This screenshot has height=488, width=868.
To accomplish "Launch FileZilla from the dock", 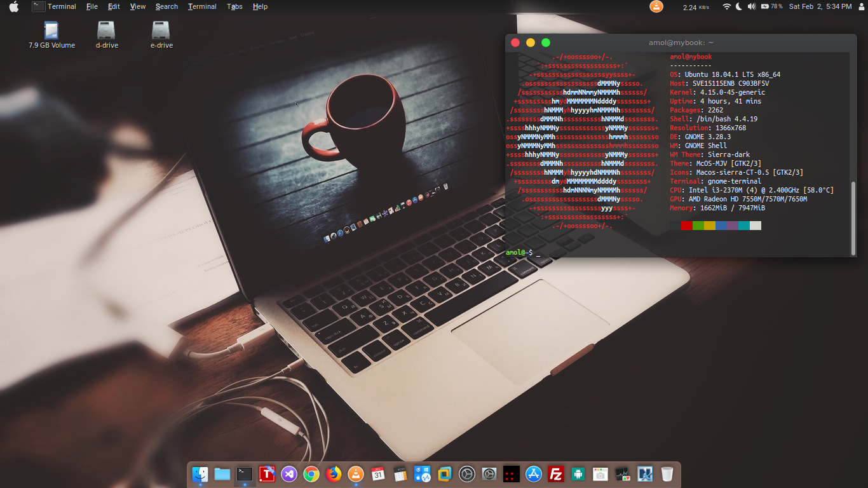I will coord(556,474).
